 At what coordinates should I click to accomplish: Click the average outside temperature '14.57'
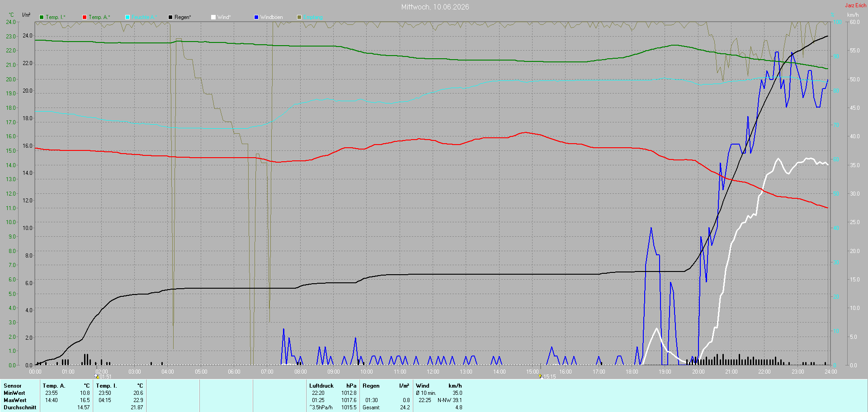[84, 407]
